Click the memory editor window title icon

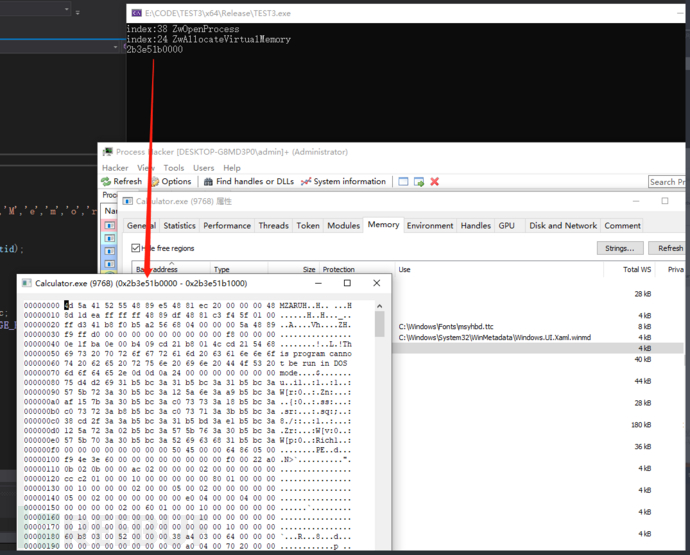pos(27,283)
